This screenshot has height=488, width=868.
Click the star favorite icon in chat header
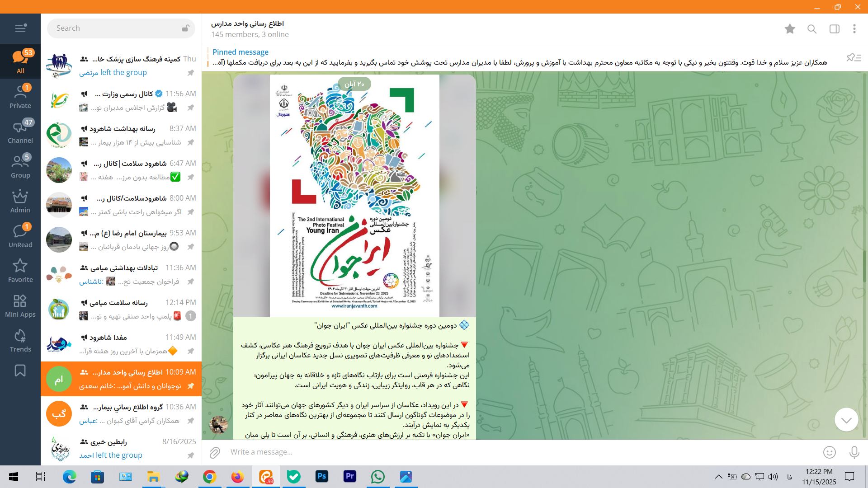790,29
